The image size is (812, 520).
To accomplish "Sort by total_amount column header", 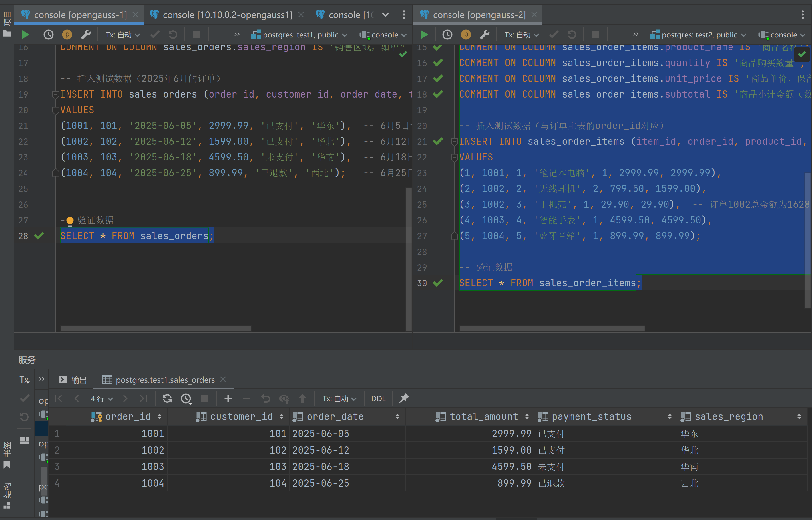I will 470,417.
